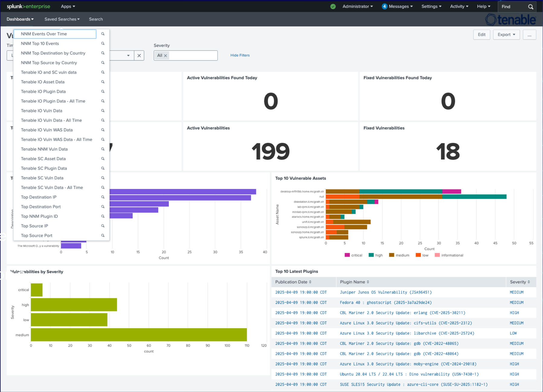This screenshot has width=543, height=392.
Task: Select Tenable IO Vuln Data saved search
Action: coord(42,111)
